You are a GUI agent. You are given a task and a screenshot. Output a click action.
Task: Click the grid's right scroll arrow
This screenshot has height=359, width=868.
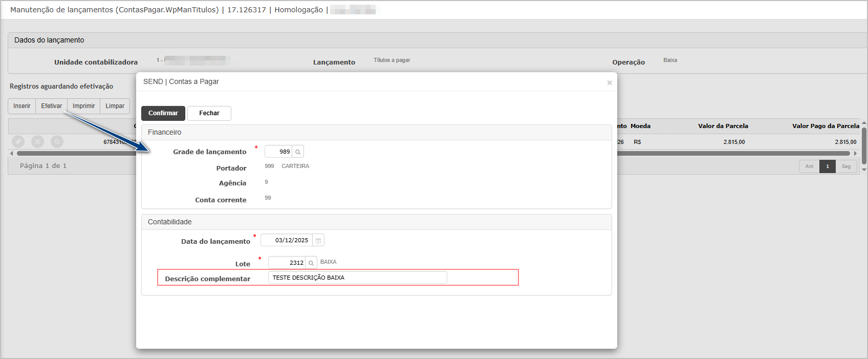click(855, 153)
